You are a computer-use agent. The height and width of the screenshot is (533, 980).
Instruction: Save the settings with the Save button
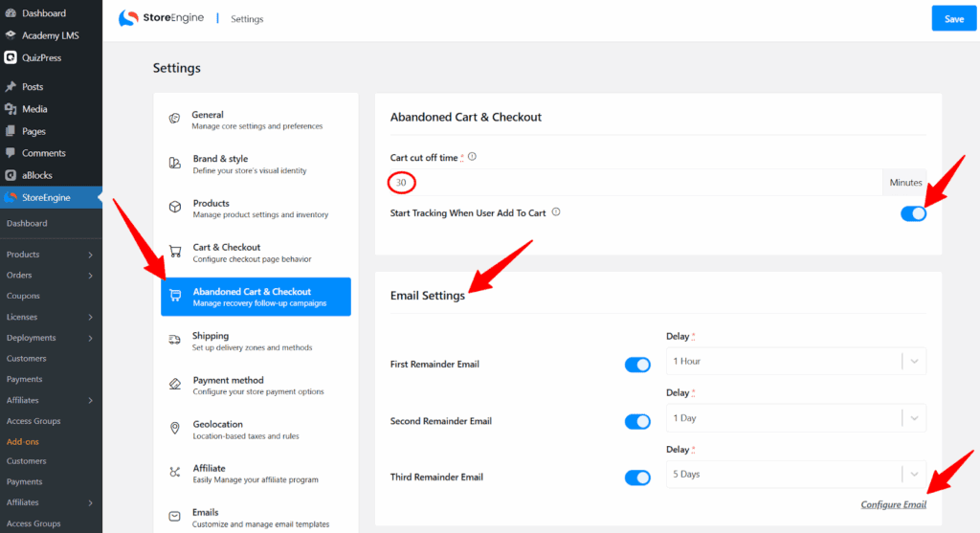click(x=954, y=19)
